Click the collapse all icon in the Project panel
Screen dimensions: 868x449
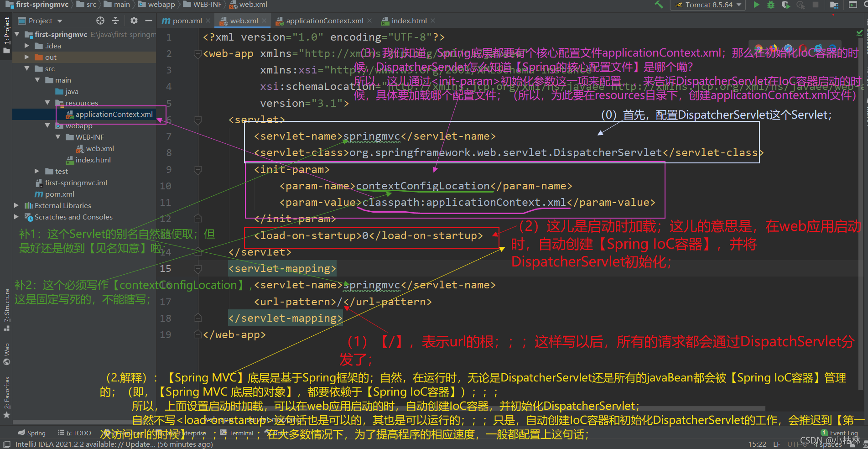115,21
